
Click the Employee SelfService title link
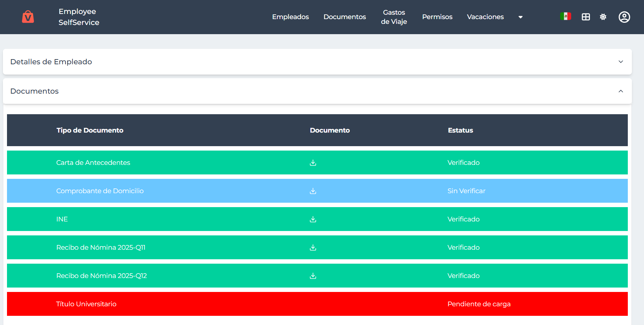coord(79,17)
